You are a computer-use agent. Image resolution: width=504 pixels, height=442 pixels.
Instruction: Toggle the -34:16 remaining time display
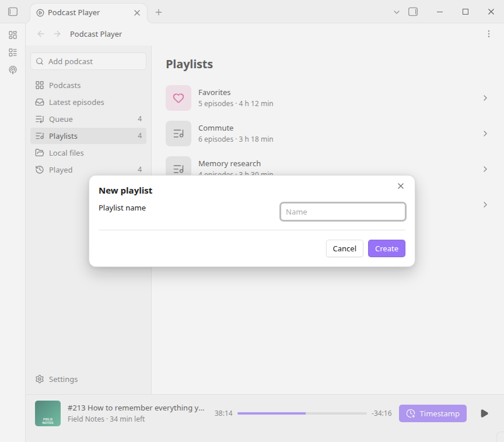(x=381, y=413)
